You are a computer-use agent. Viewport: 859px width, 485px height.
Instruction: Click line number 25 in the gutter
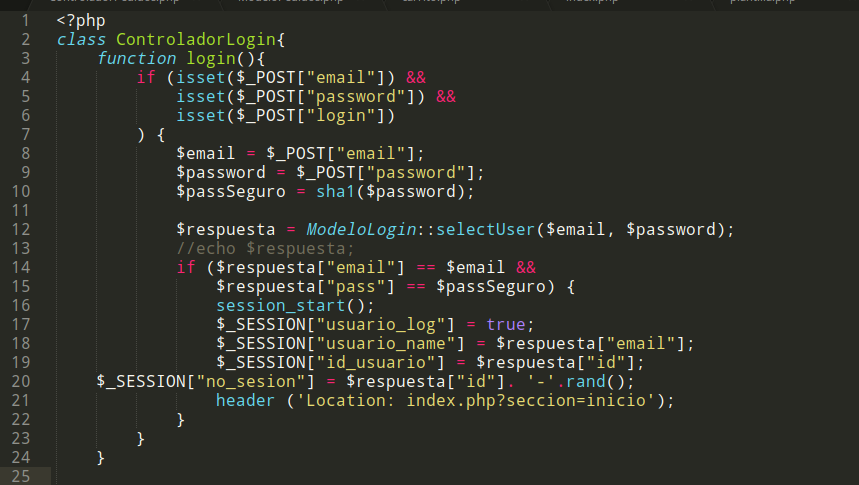coord(22,476)
